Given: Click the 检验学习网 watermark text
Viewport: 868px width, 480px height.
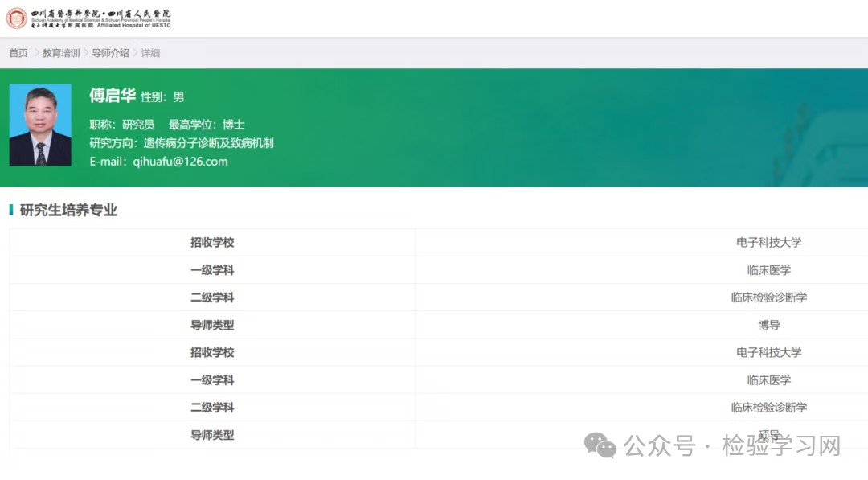Looking at the screenshot, I should 781,445.
